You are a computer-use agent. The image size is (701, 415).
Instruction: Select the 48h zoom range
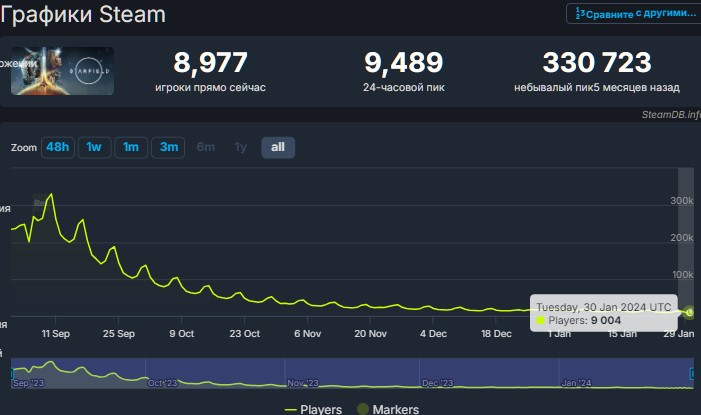tap(56, 147)
